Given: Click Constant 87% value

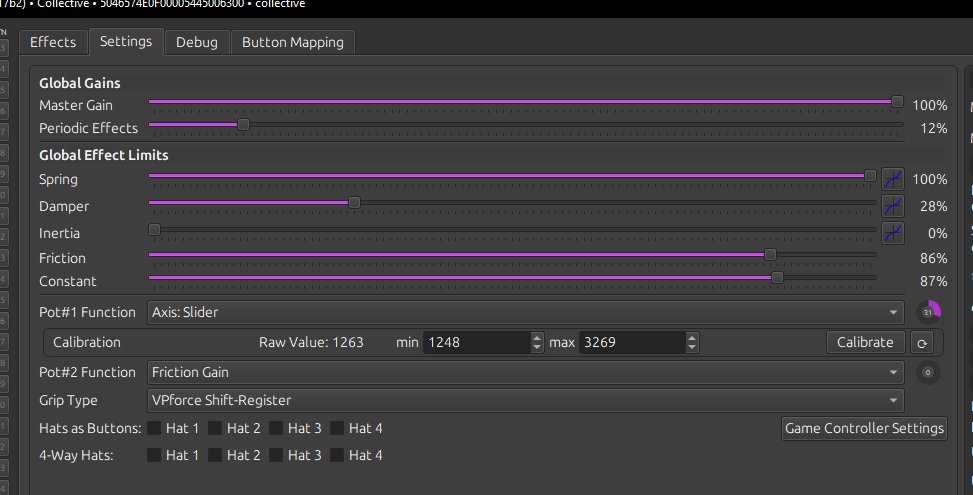Looking at the screenshot, I should coord(933,281).
